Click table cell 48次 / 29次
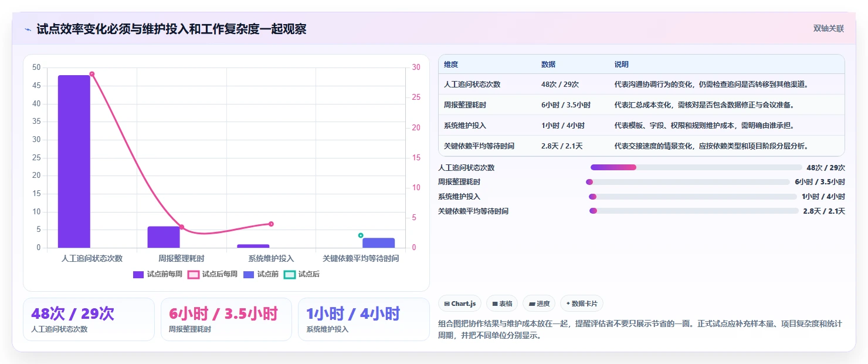This screenshot has width=868, height=364. point(560,84)
